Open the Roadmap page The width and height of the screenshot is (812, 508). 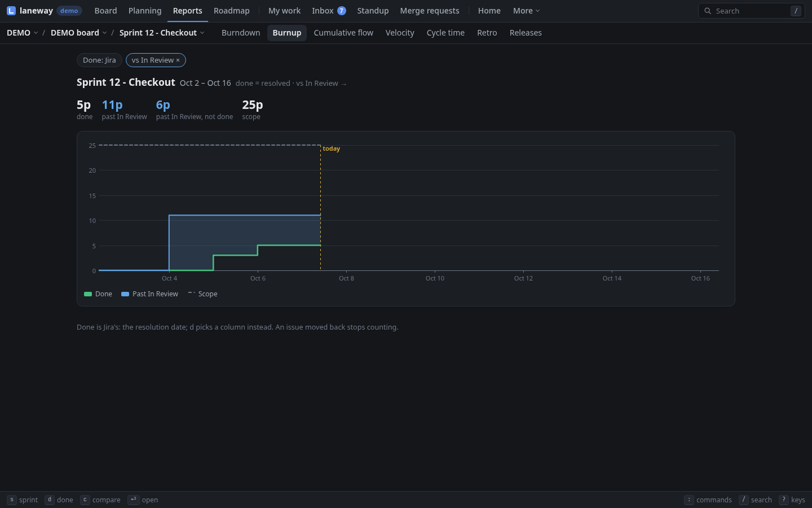[x=232, y=11]
